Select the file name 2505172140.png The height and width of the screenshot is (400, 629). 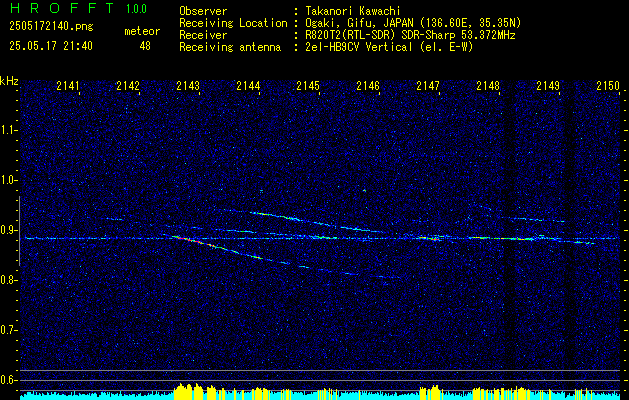coord(51,27)
